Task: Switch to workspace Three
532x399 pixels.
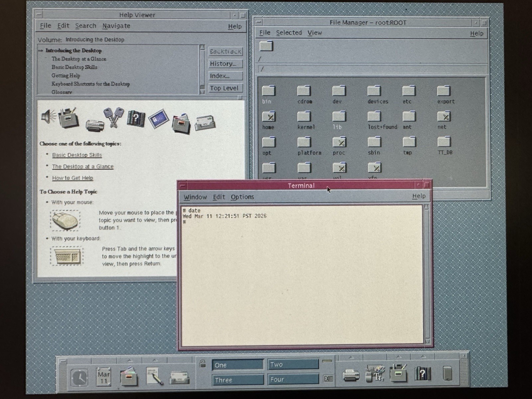Action: tap(238, 380)
